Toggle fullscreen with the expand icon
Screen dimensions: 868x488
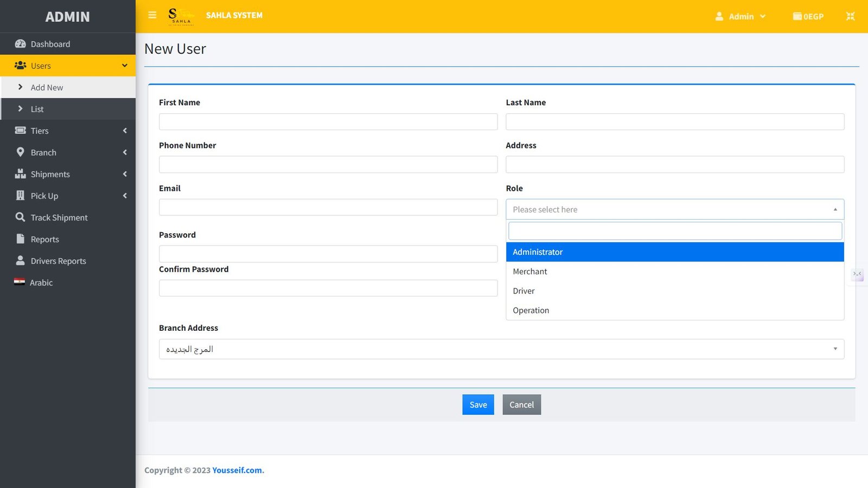point(851,16)
